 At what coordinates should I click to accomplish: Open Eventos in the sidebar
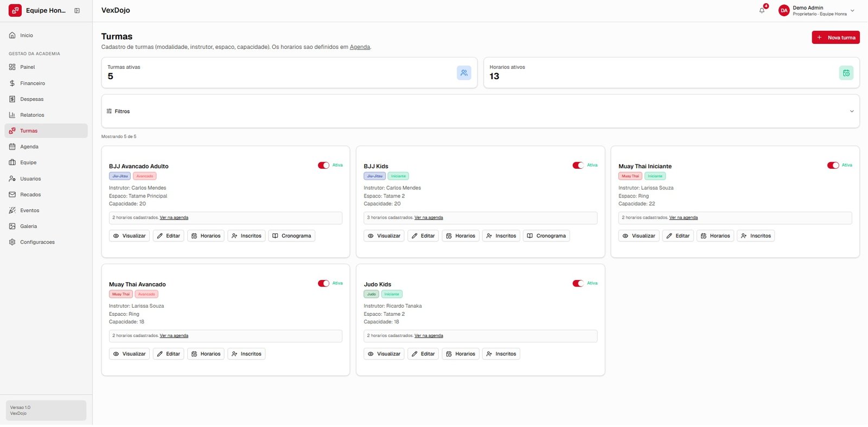pyautogui.click(x=46, y=210)
